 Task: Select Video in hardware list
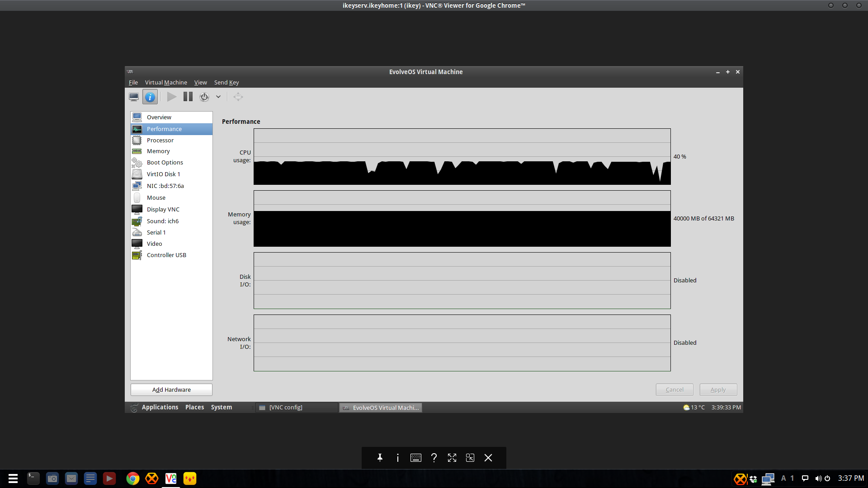click(171, 244)
